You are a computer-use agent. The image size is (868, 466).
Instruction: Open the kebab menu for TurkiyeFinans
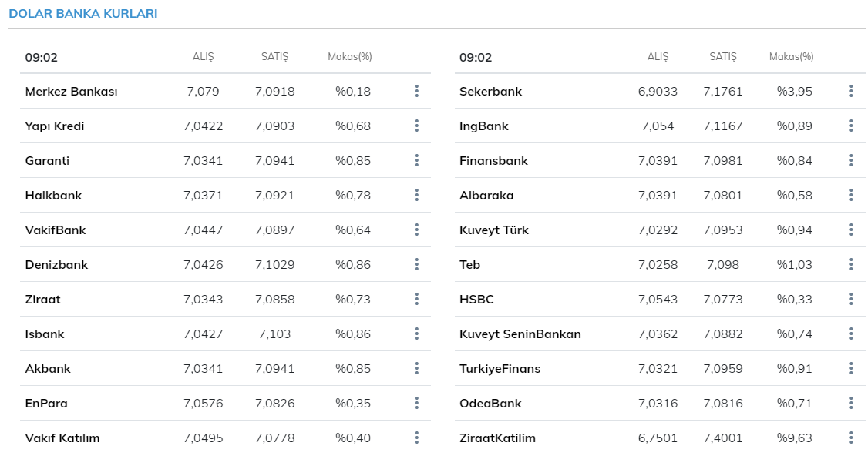851,369
